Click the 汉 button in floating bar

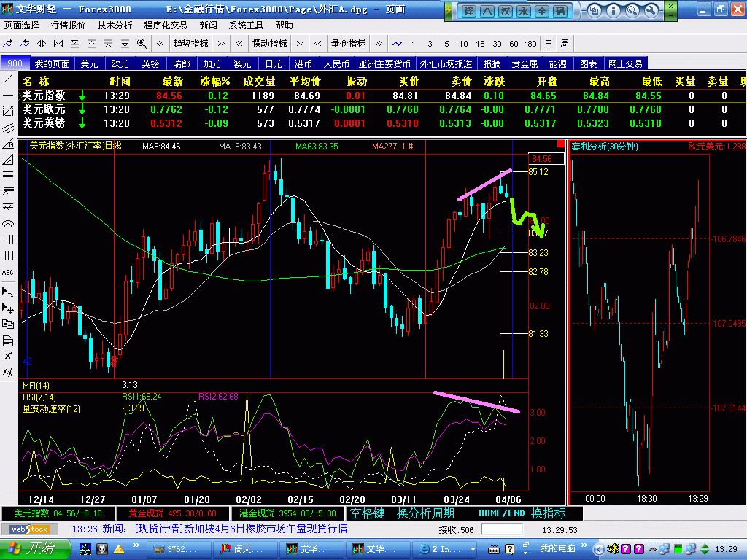[505, 11]
